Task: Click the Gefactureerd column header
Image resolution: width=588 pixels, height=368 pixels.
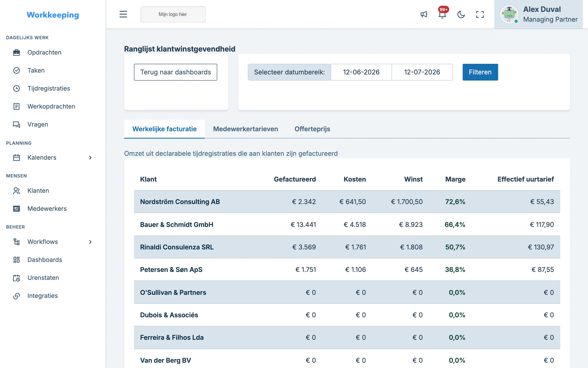Action: [295, 179]
